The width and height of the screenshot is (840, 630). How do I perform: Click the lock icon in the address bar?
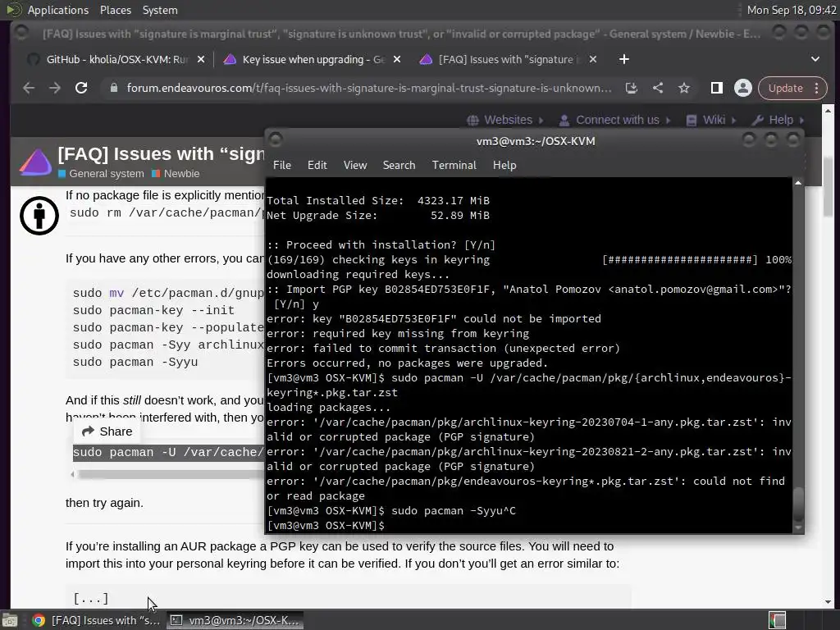(113, 88)
